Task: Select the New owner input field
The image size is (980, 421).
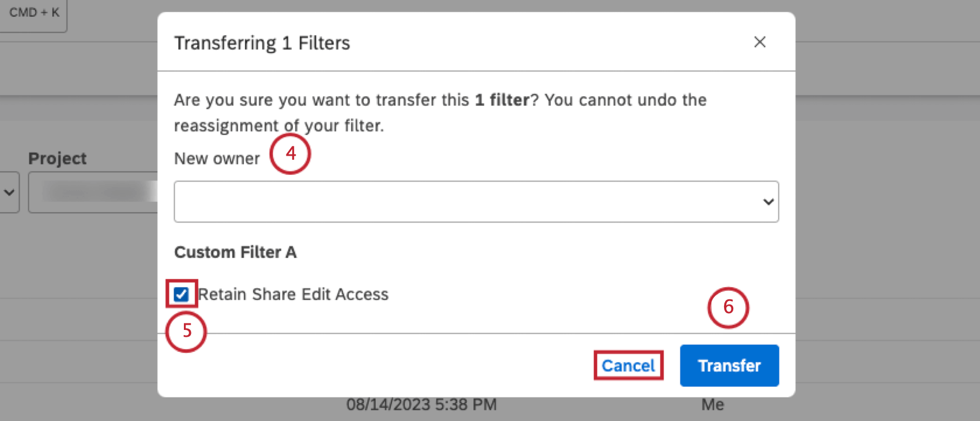Action: 476,201
